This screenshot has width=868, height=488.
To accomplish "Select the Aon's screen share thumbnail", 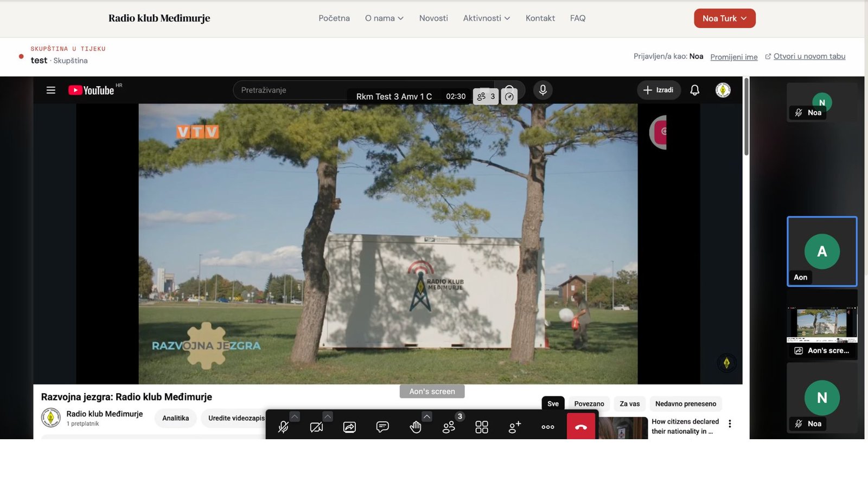I will point(822,324).
